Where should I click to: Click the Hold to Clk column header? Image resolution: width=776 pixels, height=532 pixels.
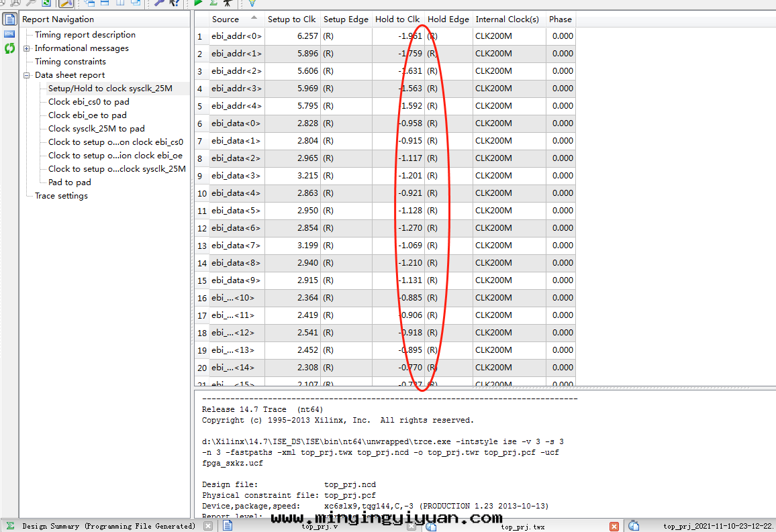tap(397, 19)
